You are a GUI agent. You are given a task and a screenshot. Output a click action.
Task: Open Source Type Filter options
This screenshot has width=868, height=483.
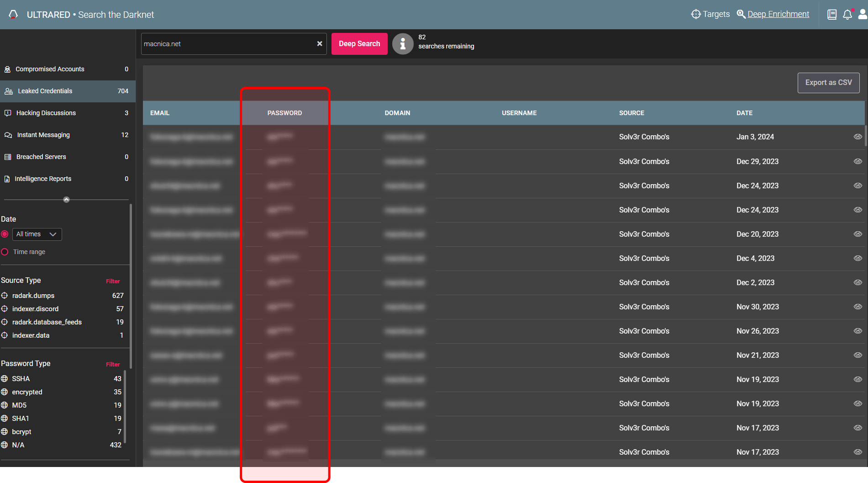113,281
